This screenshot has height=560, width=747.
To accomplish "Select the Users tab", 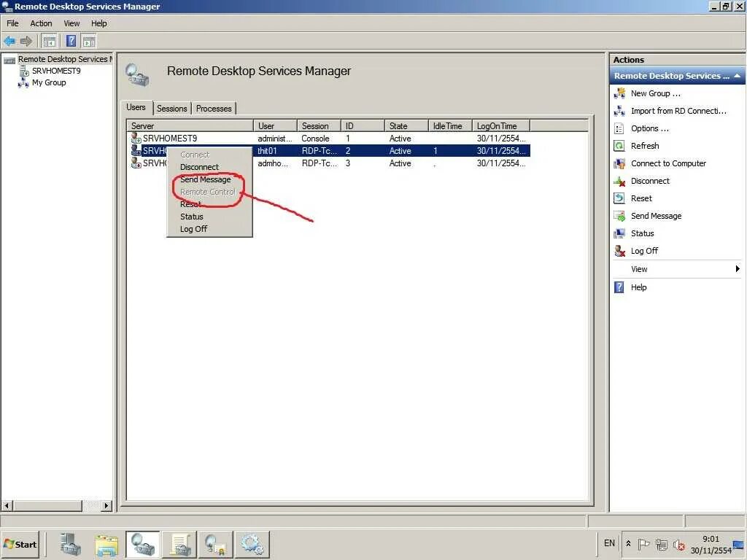I will click(x=136, y=108).
